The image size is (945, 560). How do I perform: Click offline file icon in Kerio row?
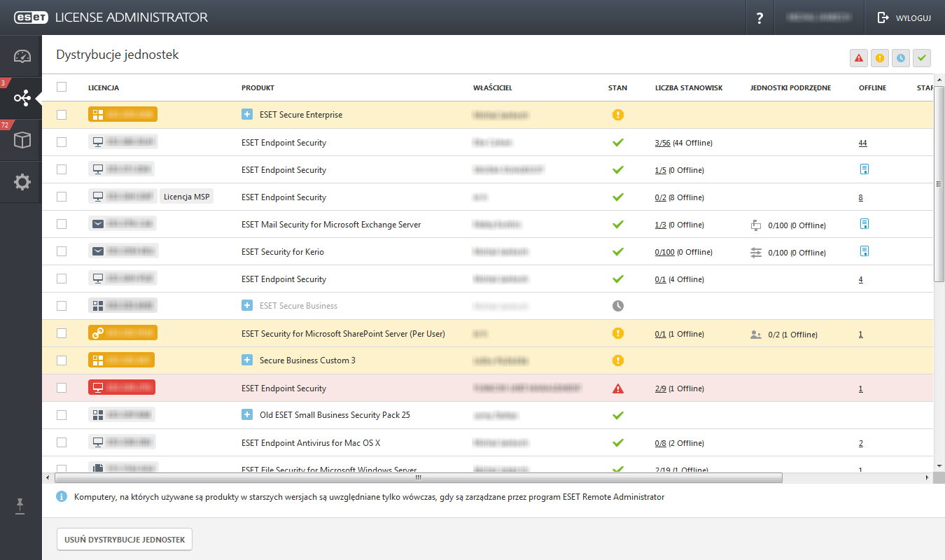click(x=864, y=251)
